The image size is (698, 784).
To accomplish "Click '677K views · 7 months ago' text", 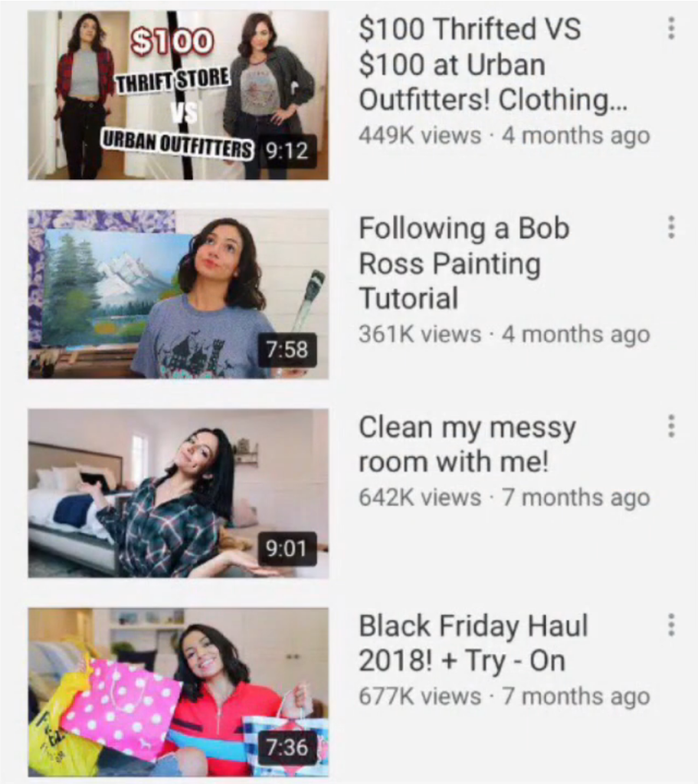I will click(504, 697).
